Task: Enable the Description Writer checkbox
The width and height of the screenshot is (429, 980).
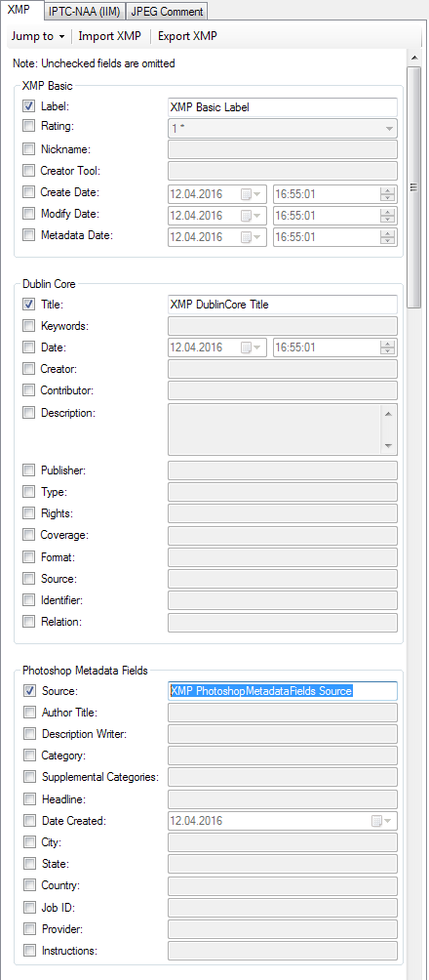Action: coord(29,734)
